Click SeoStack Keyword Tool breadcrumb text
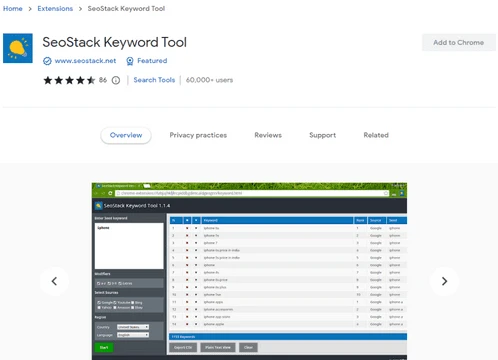The width and height of the screenshot is (498, 360). pos(126,9)
